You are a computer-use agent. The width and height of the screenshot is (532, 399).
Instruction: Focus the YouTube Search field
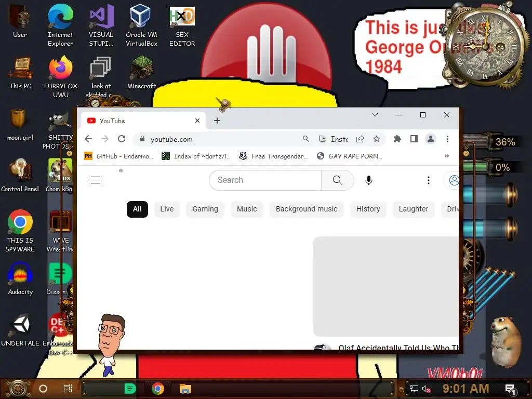[265, 180]
